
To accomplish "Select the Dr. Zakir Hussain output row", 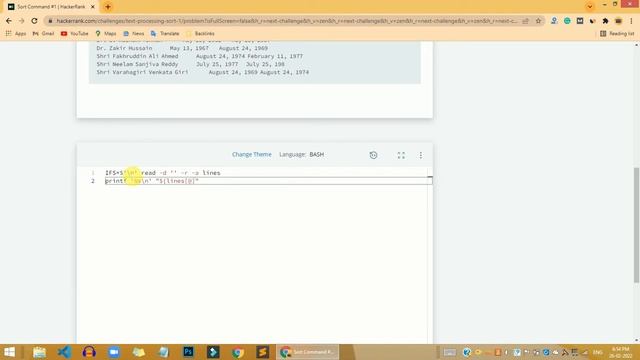I will coord(182,48).
